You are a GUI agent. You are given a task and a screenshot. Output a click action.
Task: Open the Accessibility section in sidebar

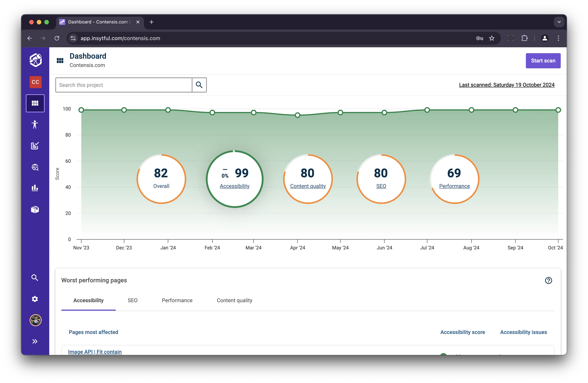[x=35, y=125]
